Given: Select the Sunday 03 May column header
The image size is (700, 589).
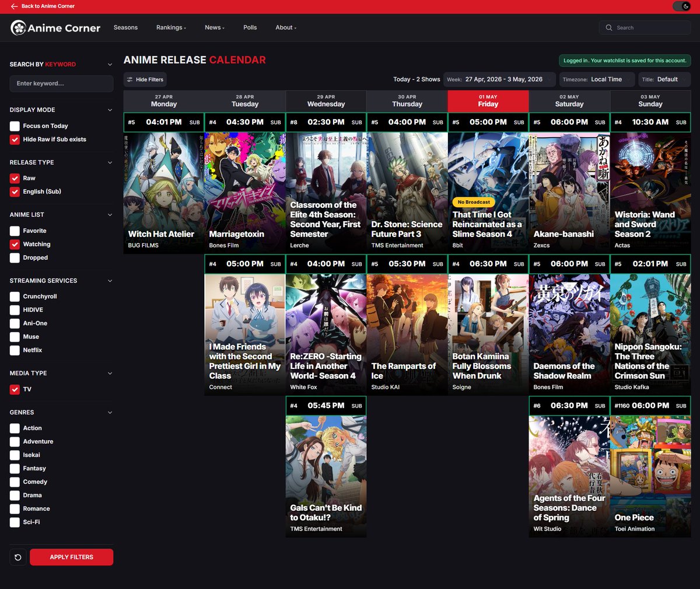Looking at the screenshot, I should point(650,101).
